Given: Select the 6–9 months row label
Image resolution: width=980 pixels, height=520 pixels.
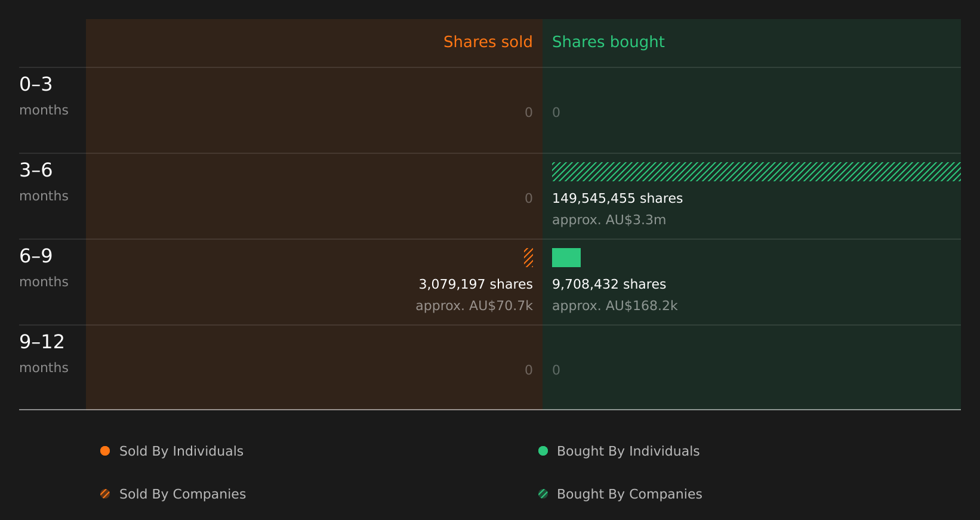Looking at the screenshot, I should coord(44,268).
